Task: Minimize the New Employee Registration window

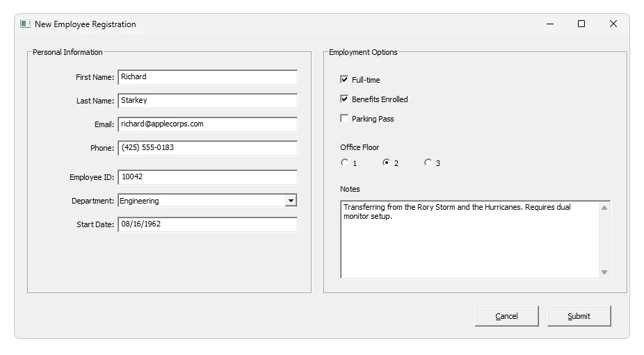Action: click(550, 24)
